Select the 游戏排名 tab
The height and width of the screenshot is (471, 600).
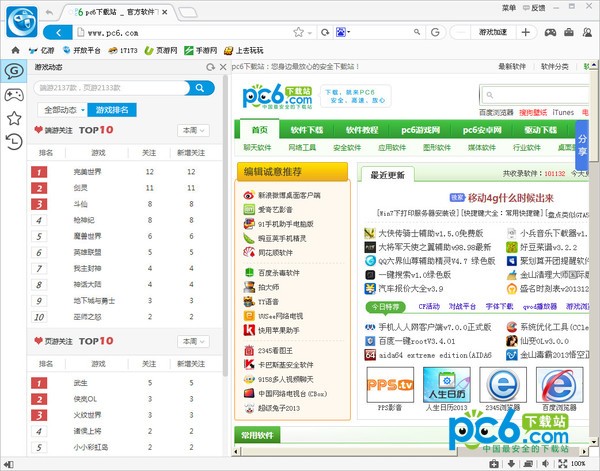[x=113, y=109]
